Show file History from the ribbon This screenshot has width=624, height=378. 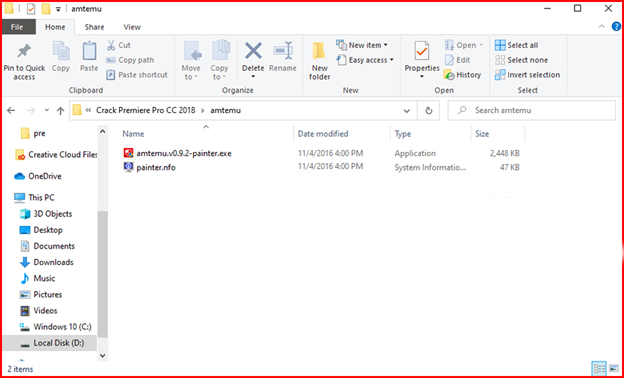pyautogui.click(x=462, y=75)
